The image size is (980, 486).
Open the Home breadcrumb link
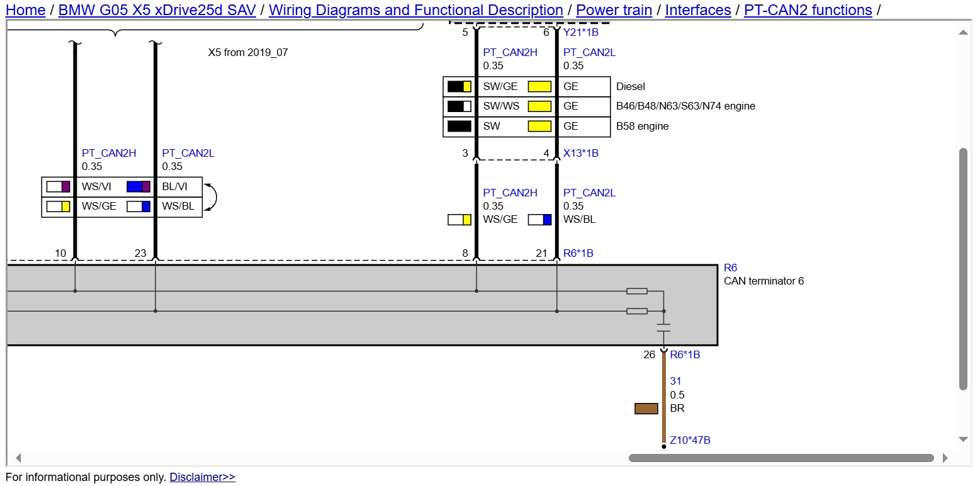click(25, 10)
